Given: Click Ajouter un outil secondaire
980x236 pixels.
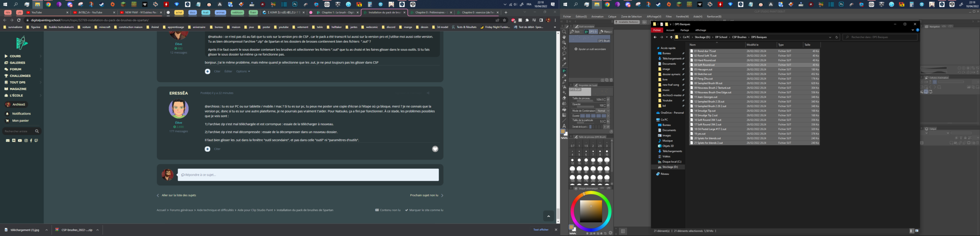Looking at the screenshot, I should tap(590, 49).
